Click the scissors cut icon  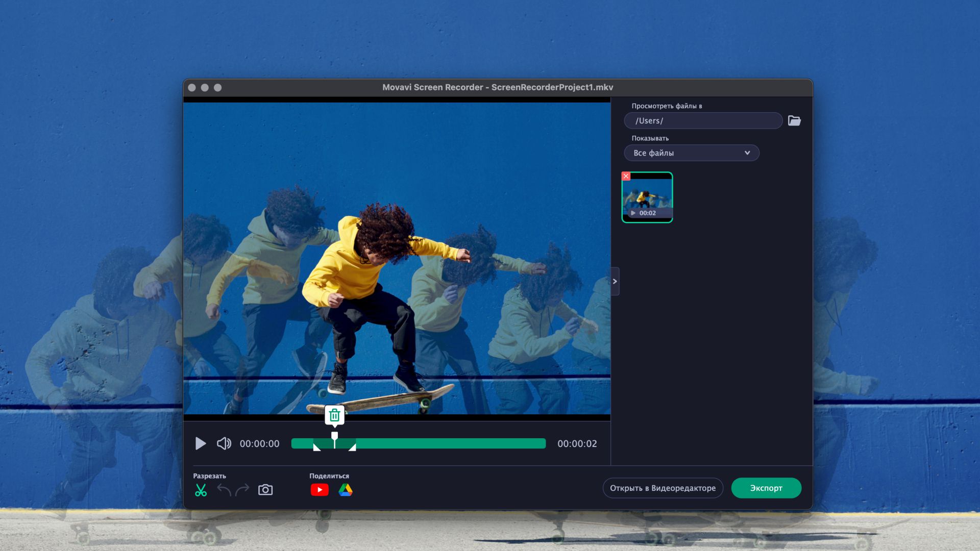[x=201, y=490]
